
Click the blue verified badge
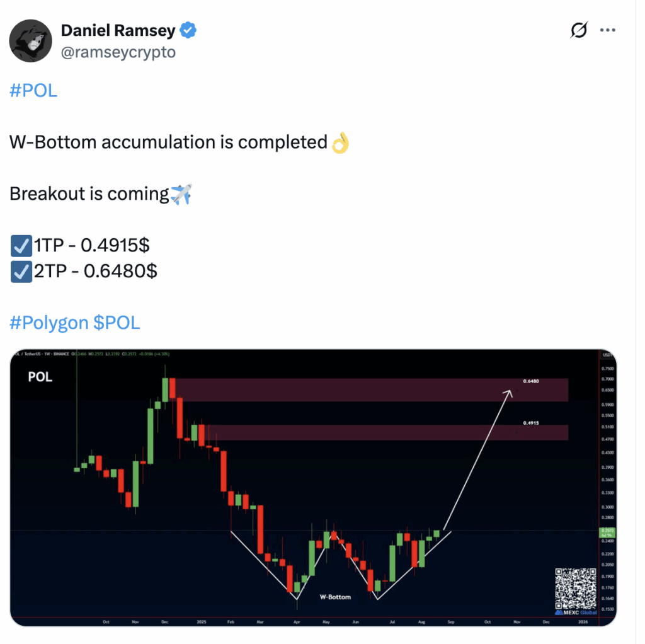[188, 30]
